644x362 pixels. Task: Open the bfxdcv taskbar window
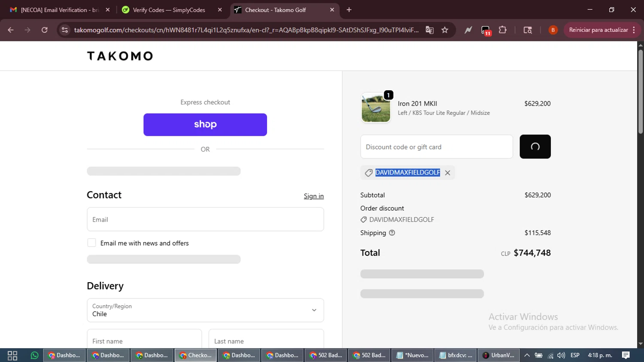point(456,356)
